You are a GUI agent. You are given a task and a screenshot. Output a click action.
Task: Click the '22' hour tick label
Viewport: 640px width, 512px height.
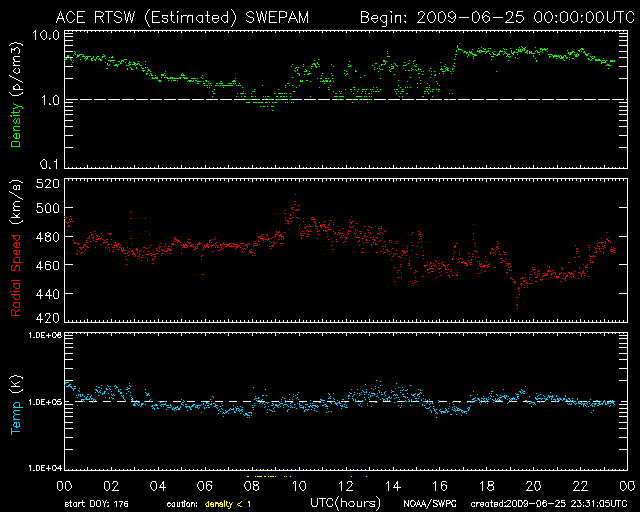tap(580, 486)
